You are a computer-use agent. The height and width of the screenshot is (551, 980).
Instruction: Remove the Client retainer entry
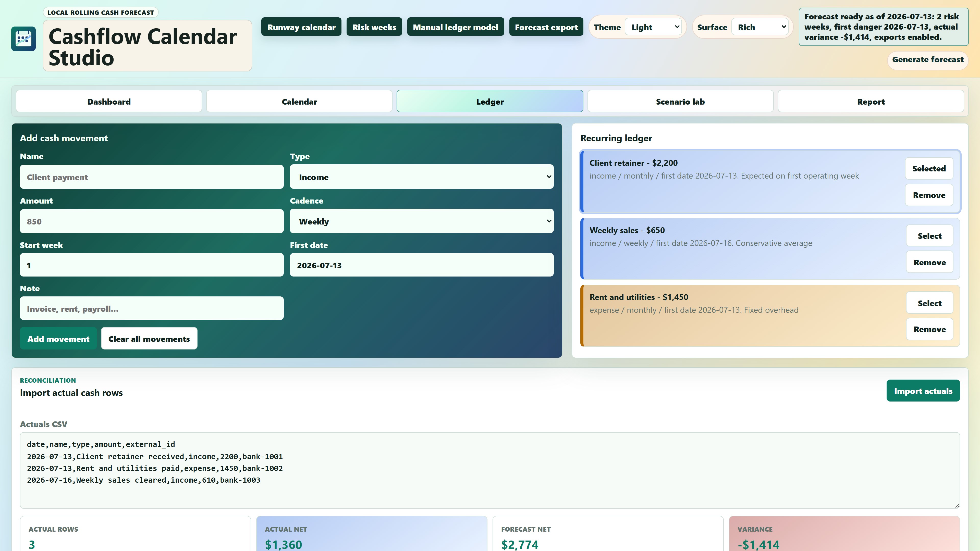[929, 195]
